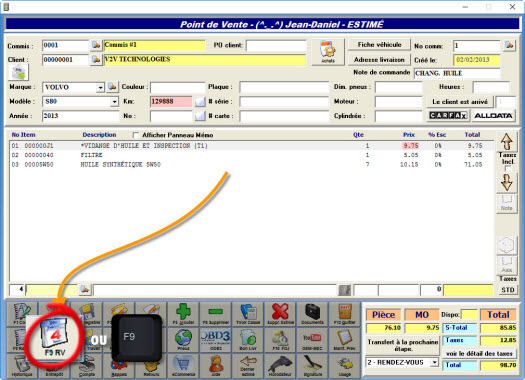Click the item search icon in entry row
The width and height of the screenshot is (525, 380).
pos(85,289)
